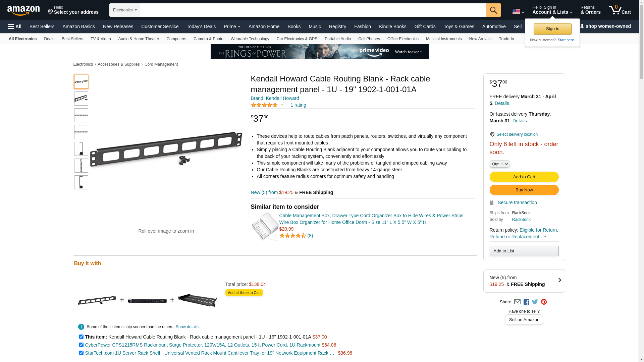This screenshot has width=644, height=362.
Task: Share product on Twitter icon
Action: 535,302
